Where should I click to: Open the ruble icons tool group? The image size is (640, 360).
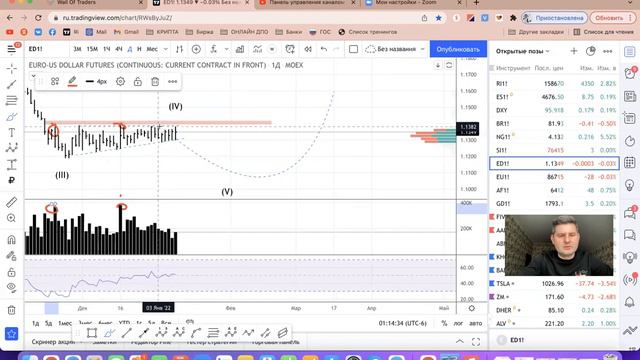[11, 180]
